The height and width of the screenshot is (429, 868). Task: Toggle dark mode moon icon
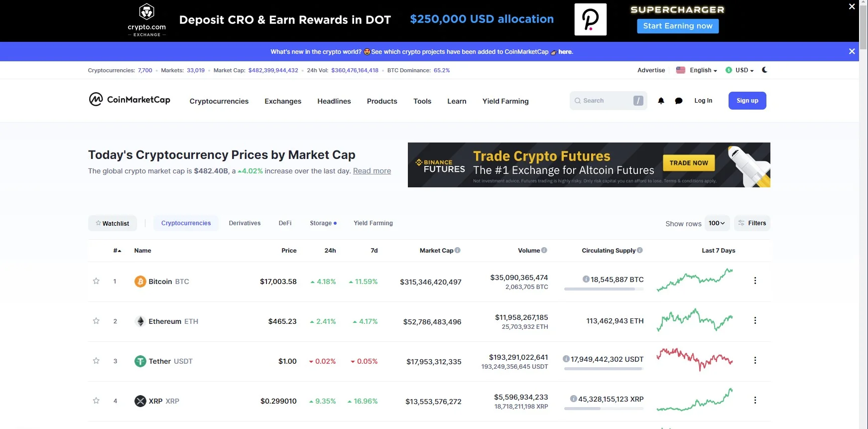[x=764, y=70]
